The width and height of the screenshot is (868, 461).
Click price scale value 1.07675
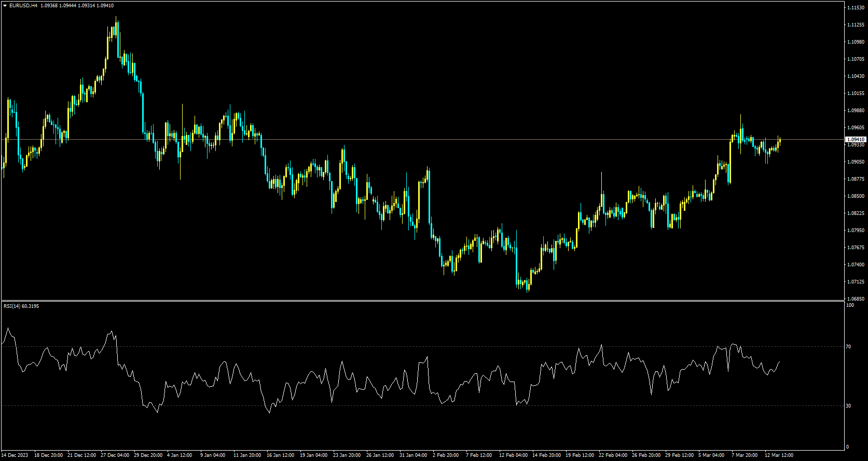[856, 248]
